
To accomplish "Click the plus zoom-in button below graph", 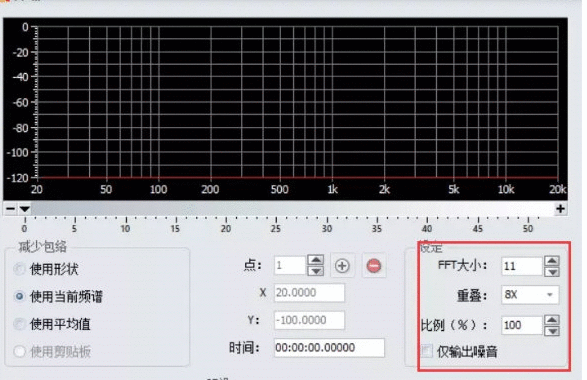I will coord(560,209).
